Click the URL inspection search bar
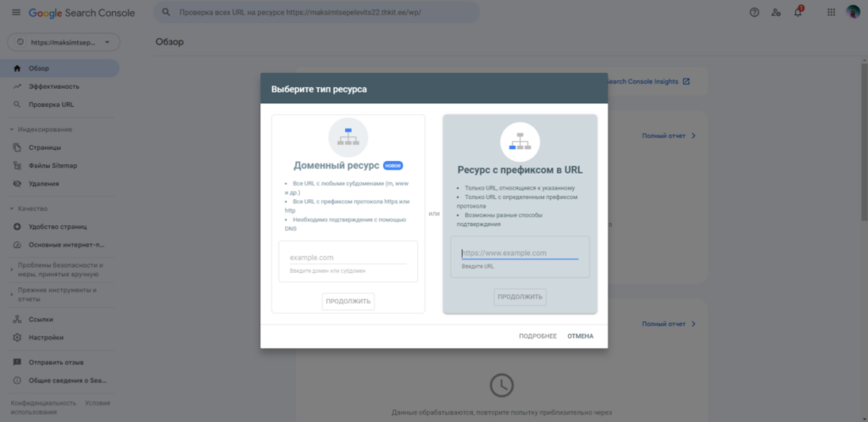The image size is (868, 422). pyautogui.click(x=317, y=12)
